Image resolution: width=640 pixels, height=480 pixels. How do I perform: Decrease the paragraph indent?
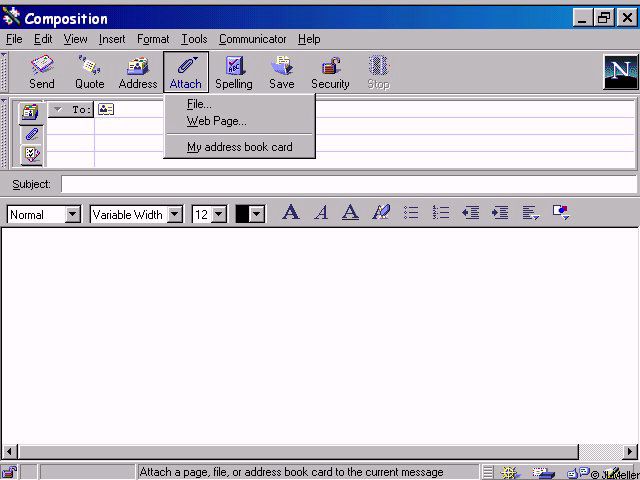click(471, 213)
